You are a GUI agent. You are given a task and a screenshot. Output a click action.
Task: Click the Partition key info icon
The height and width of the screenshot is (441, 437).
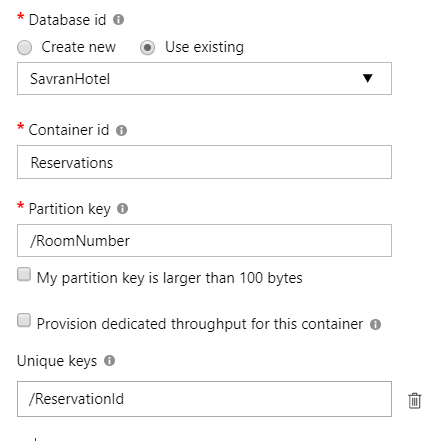(x=122, y=209)
